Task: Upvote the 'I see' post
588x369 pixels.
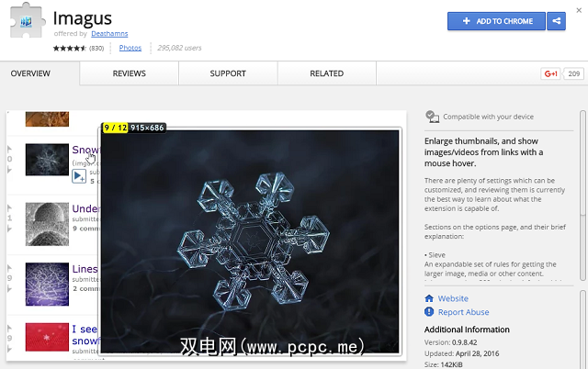Action: (x=10, y=329)
